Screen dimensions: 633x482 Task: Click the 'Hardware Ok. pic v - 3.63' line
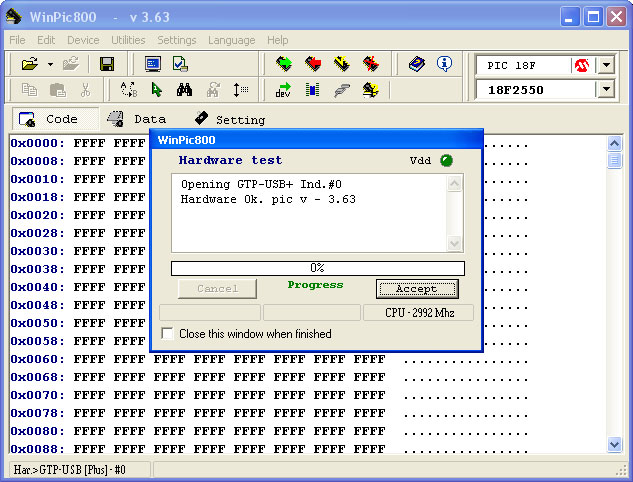tap(268, 199)
